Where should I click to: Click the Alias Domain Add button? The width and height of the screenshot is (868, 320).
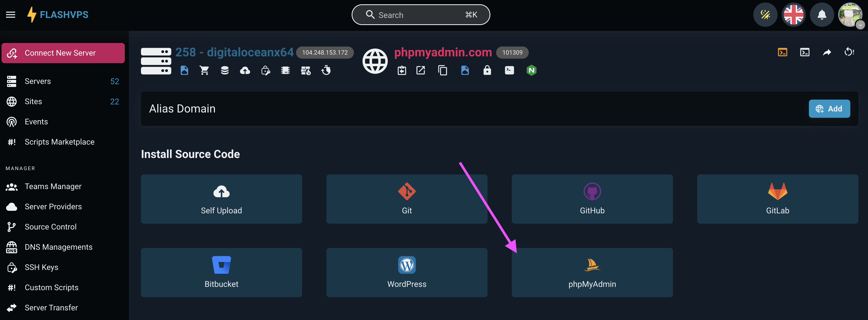coord(829,109)
